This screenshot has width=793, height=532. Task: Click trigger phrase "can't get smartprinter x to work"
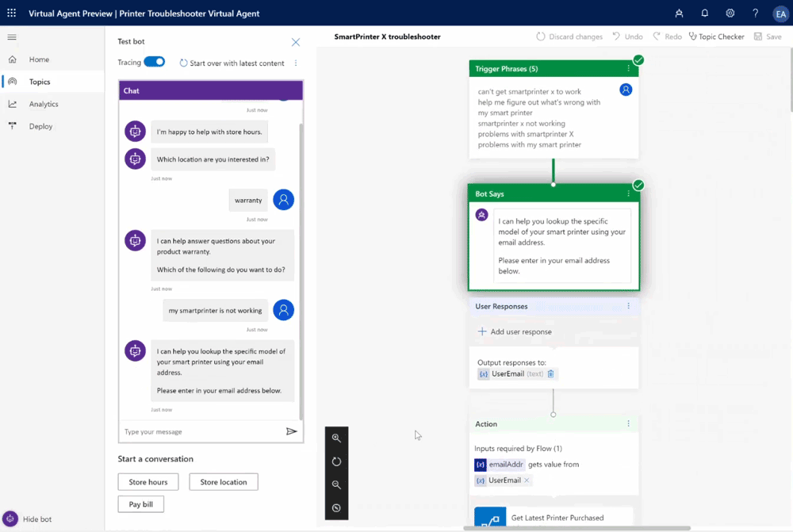click(530, 91)
